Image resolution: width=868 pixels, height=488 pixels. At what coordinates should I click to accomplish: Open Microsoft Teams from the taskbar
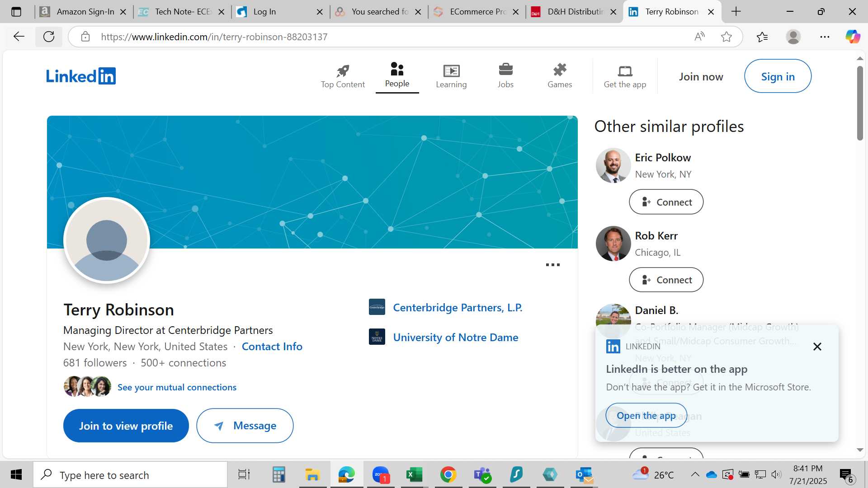pyautogui.click(x=482, y=474)
